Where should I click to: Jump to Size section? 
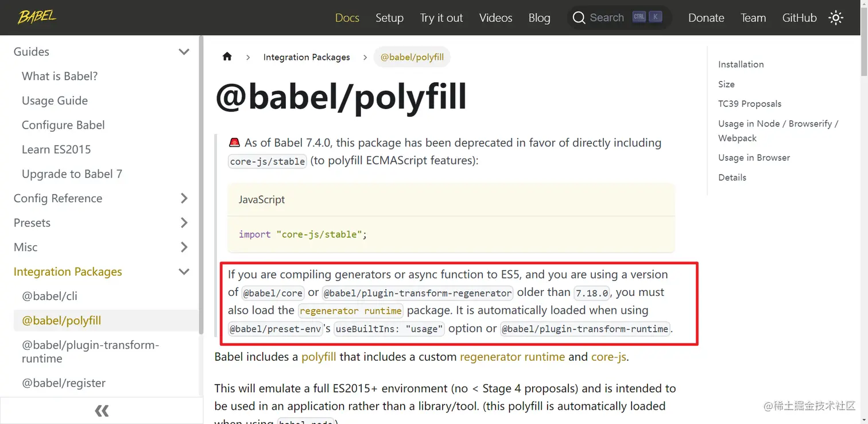tap(726, 84)
